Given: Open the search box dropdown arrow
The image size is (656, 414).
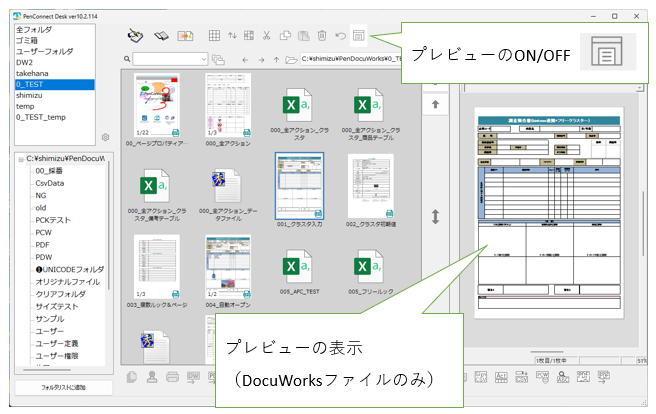Looking at the screenshot, I should pos(202,60).
